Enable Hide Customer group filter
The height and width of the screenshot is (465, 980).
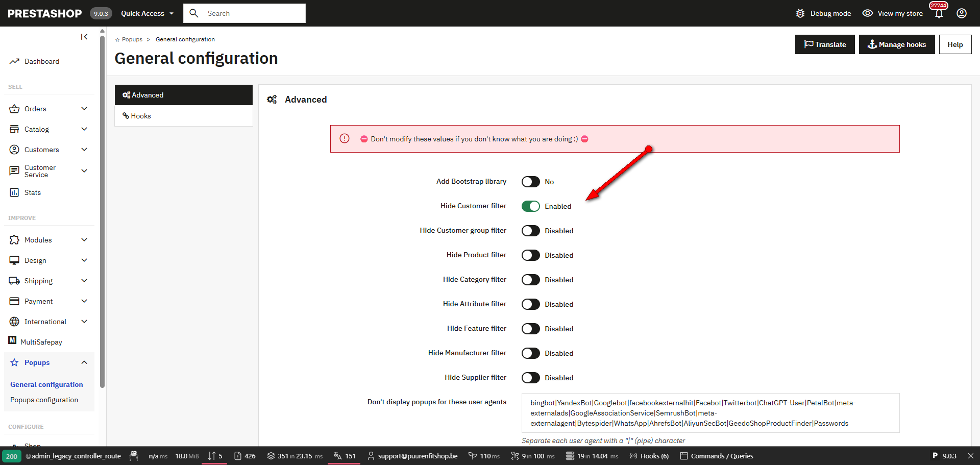[531, 231]
